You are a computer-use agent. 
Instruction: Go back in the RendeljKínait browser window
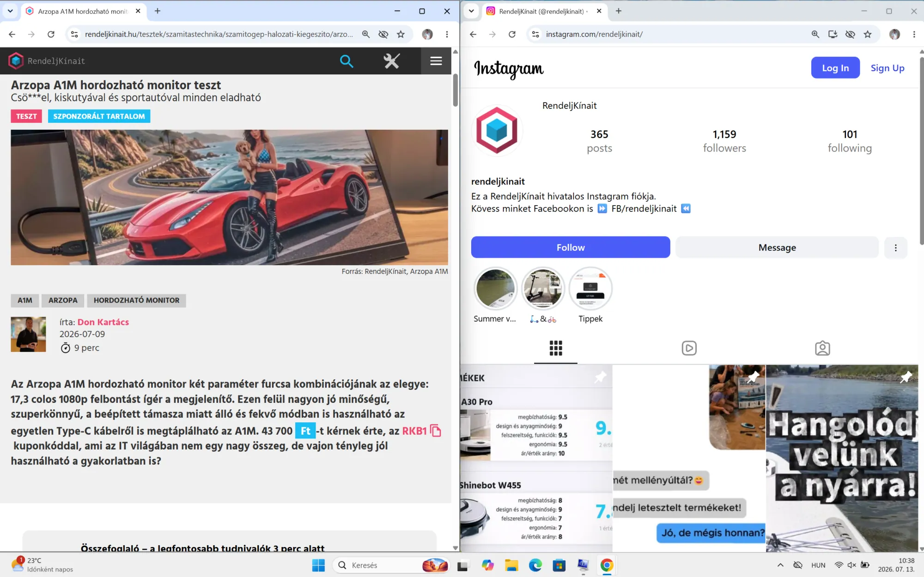(12, 34)
